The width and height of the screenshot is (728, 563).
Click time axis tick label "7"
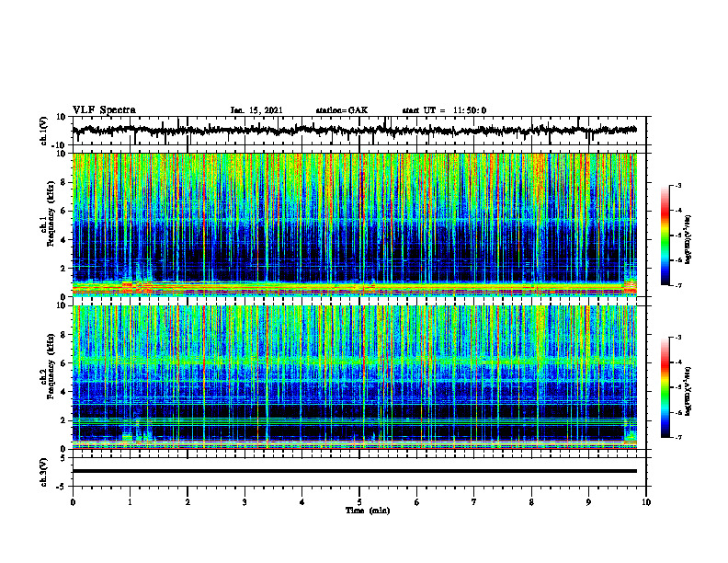click(473, 502)
